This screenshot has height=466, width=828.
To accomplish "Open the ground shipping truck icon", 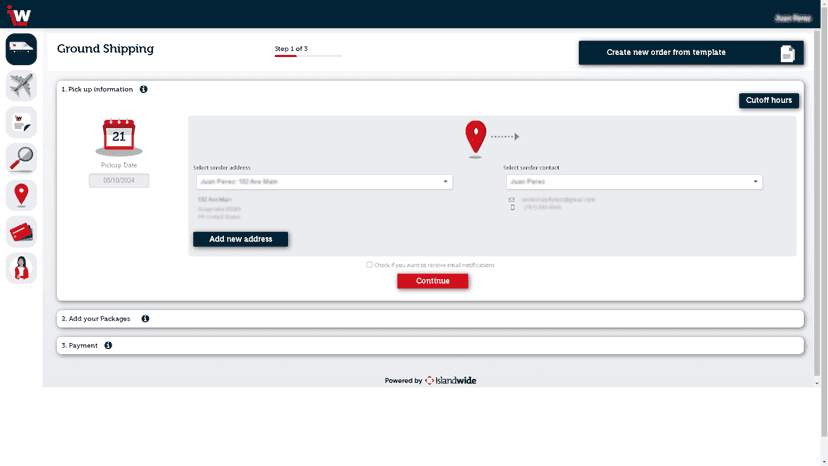I will [21, 49].
